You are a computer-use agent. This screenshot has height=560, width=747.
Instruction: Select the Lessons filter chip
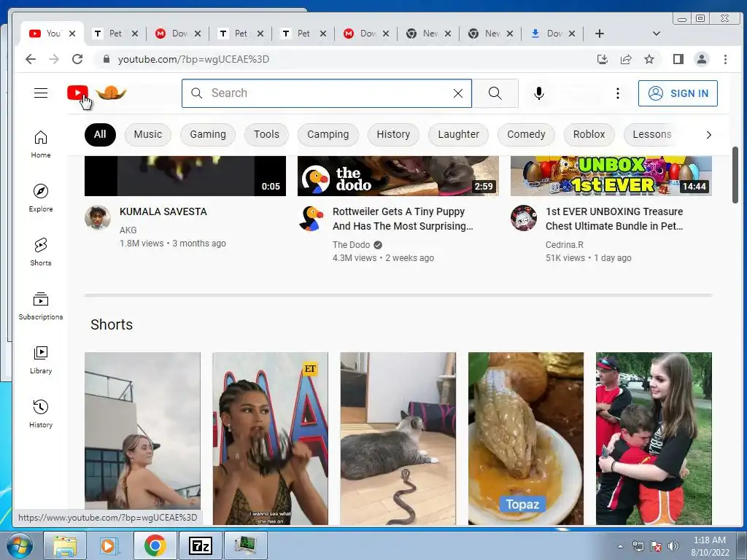(651, 134)
